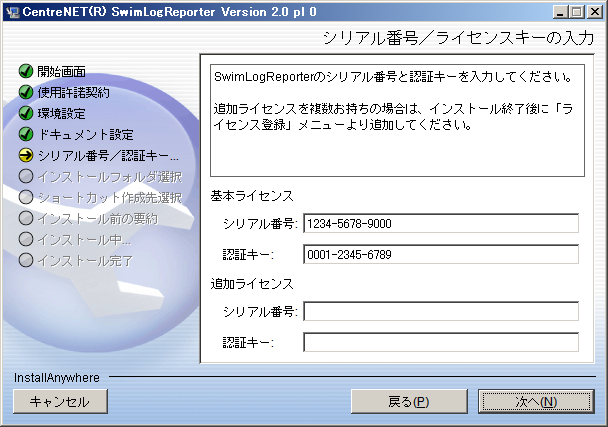
Task: Select the シリアル番号／認証キー step label
Action: coord(108,156)
